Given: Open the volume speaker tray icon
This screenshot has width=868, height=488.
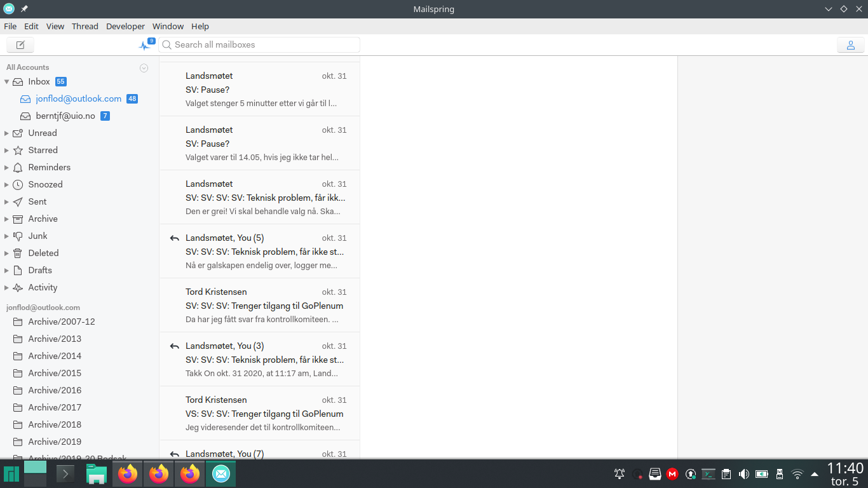Looking at the screenshot, I should click(743, 474).
